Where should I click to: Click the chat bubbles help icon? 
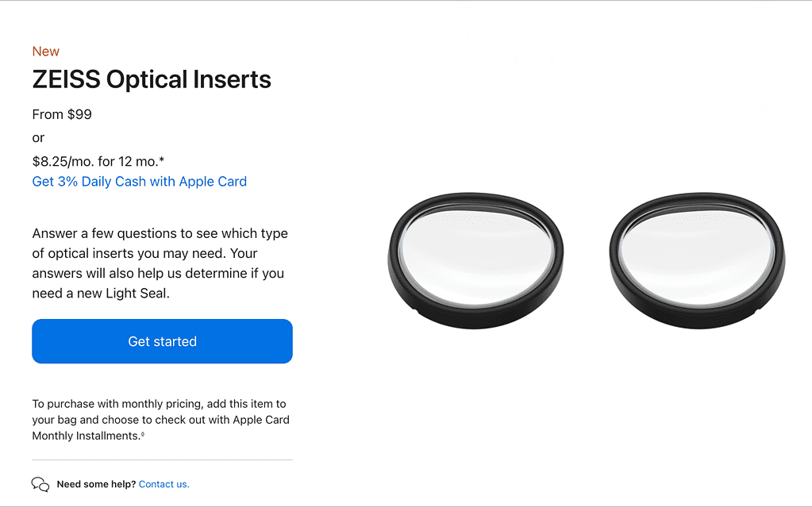tap(40, 484)
